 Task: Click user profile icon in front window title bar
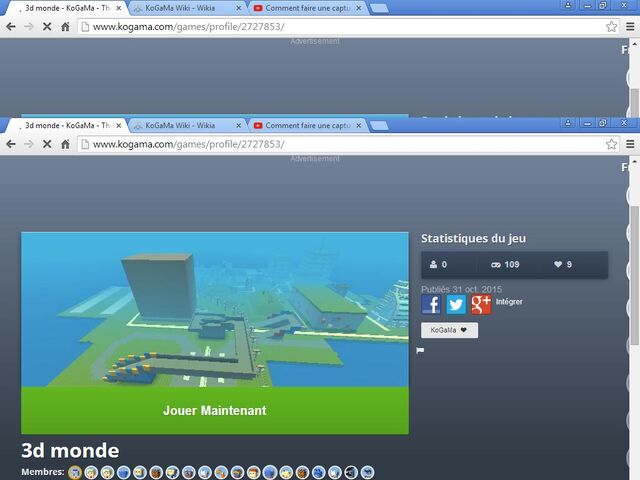[x=568, y=122]
